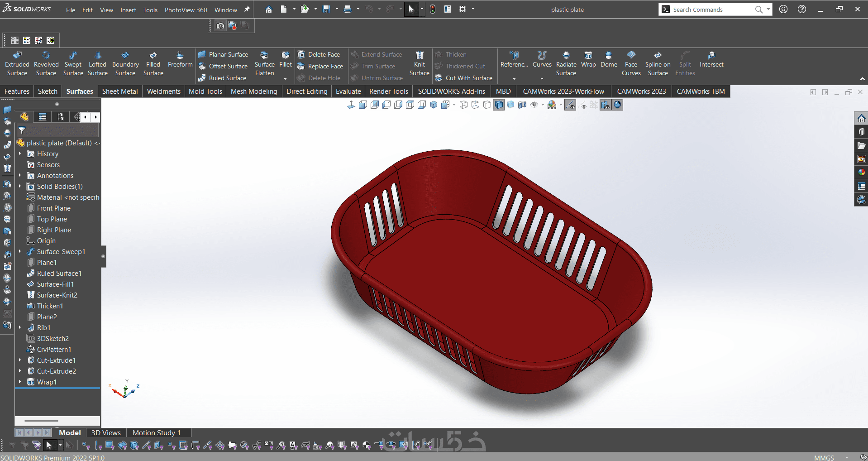The width and height of the screenshot is (868, 461).
Task: Switch to the Motion Study 1 tab
Action: click(156, 432)
